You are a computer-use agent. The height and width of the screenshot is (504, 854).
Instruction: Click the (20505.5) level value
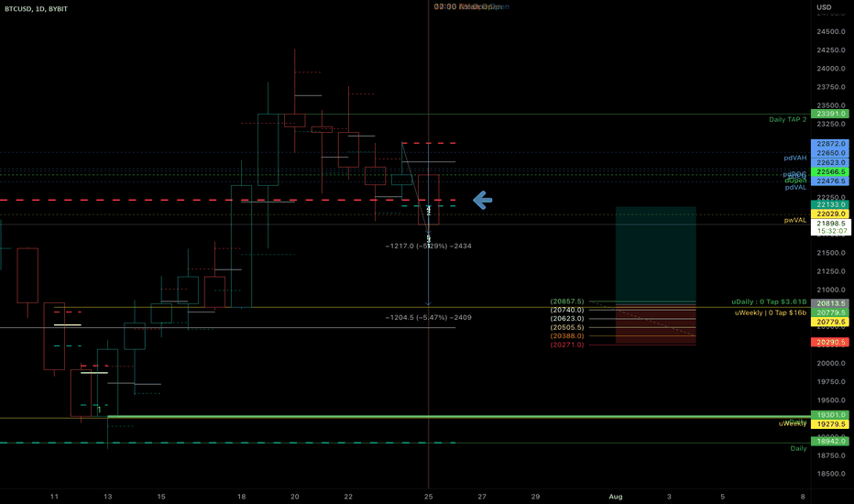click(x=567, y=327)
